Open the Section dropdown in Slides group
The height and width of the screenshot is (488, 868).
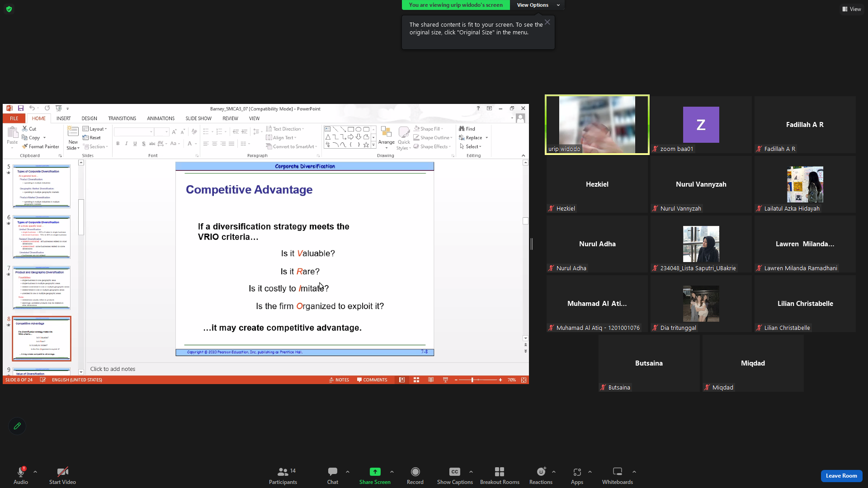[x=95, y=146]
